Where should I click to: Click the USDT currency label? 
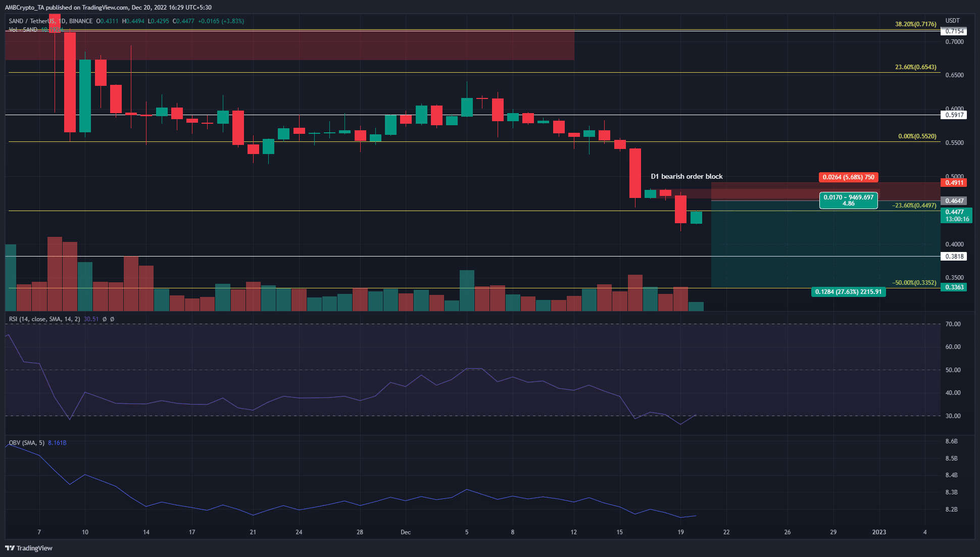coord(952,21)
